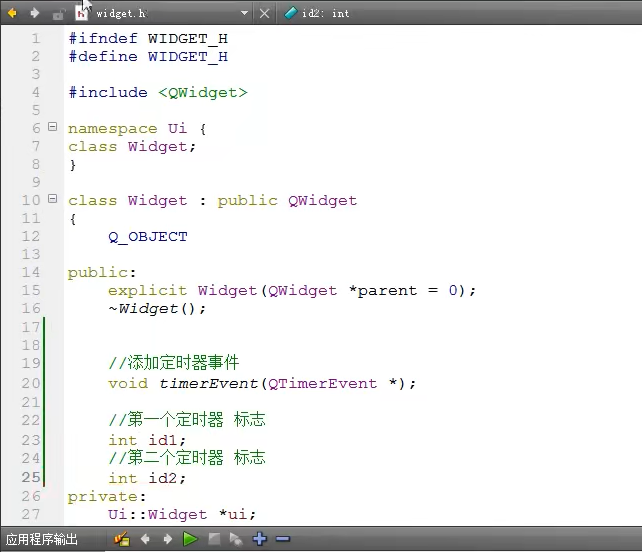Image resolution: width=642 pixels, height=552 pixels.
Task: Open the 'id2: int' symbol selector
Action: (x=326, y=14)
